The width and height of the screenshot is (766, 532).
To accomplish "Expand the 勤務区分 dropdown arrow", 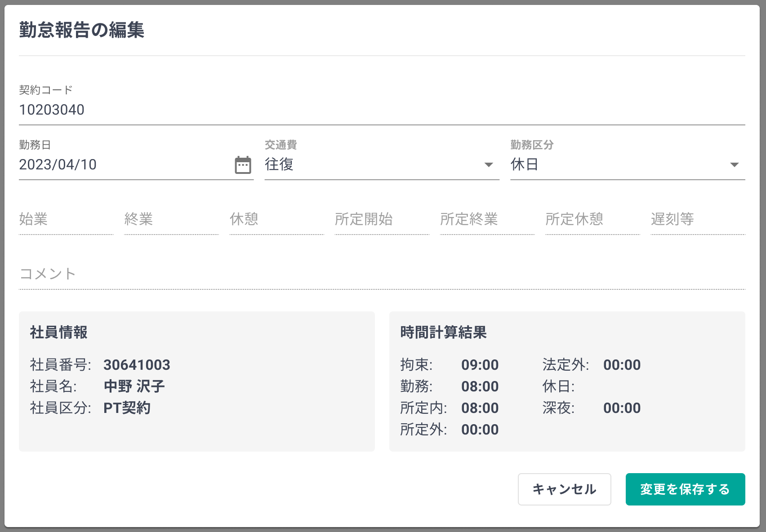I will pyautogui.click(x=734, y=165).
